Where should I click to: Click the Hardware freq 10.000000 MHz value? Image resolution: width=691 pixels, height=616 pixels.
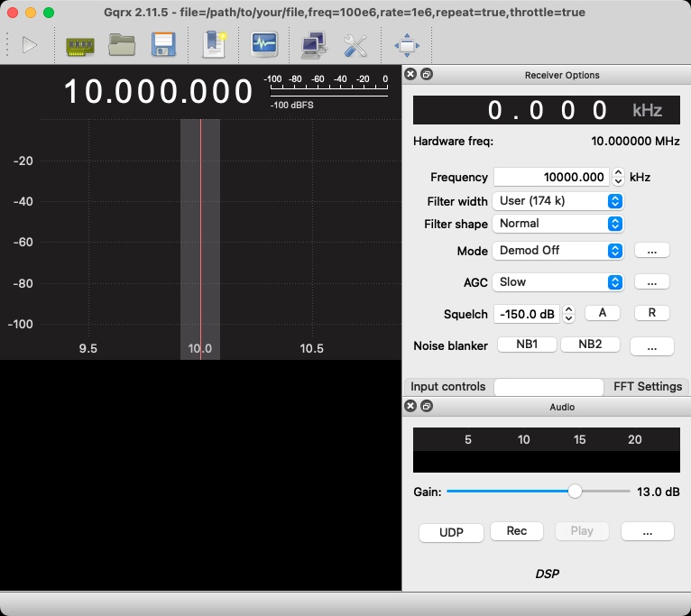click(x=635, y=141)
